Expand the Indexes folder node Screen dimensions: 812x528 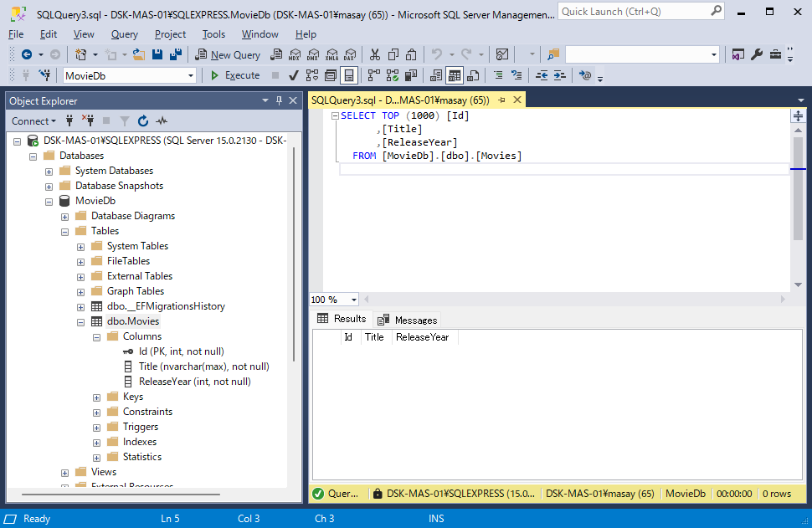[x=97, y=443]
